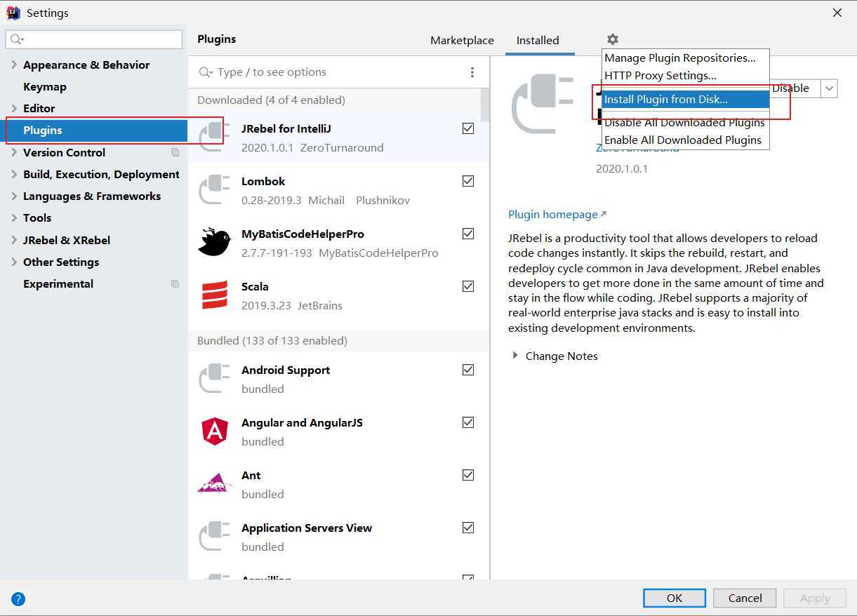This screenshot has height=616, width=857.
Task: Expand Languages & Frameworks node
Action: [14, 196]
